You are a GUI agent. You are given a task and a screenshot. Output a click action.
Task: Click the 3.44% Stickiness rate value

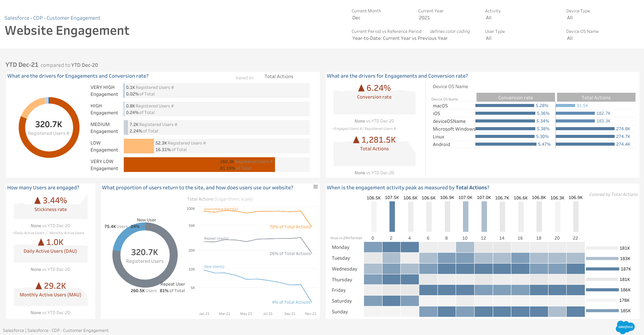point(55,201)
